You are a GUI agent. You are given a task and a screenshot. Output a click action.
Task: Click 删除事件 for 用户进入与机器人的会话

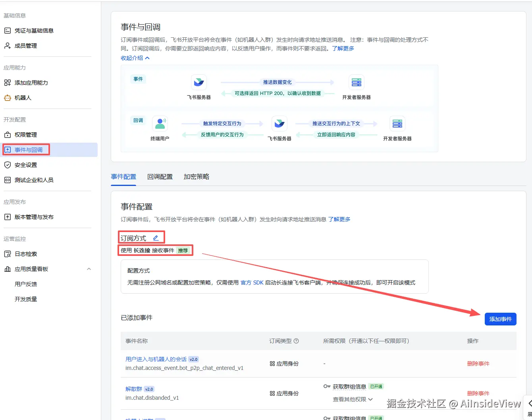(x=478, y=364)
